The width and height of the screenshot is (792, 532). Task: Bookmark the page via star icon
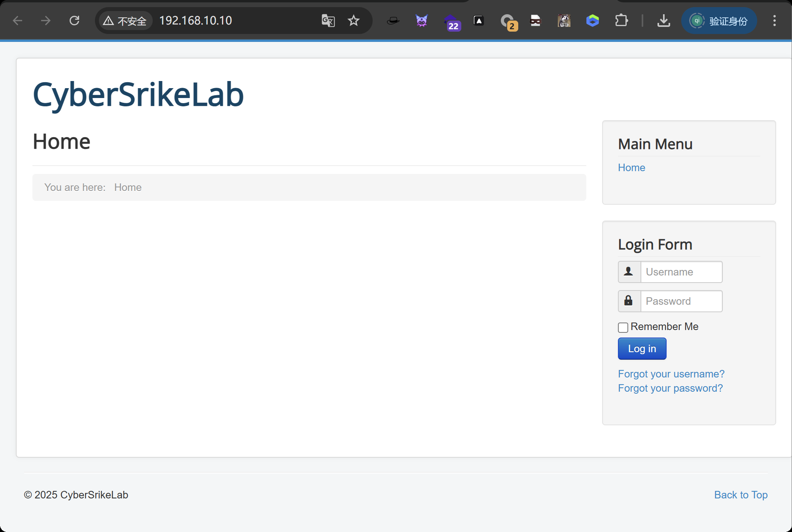[x=353, y=21]
